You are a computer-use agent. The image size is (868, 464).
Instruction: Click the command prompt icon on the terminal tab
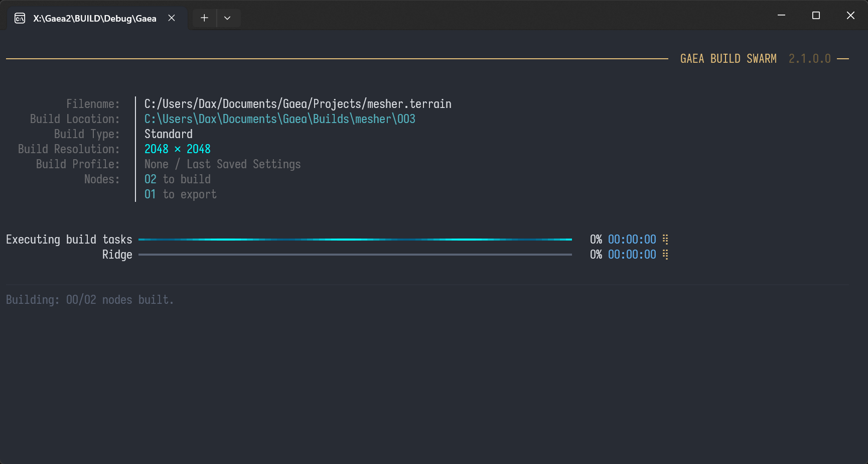coord(19,18)
